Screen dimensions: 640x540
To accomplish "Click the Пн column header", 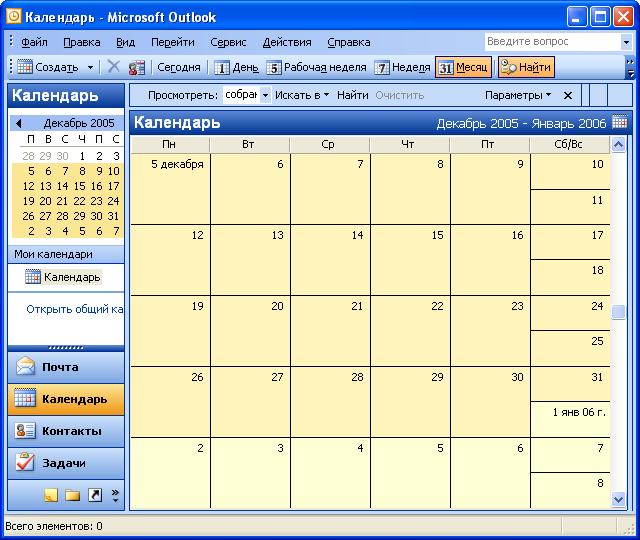I will coord(169,144).
